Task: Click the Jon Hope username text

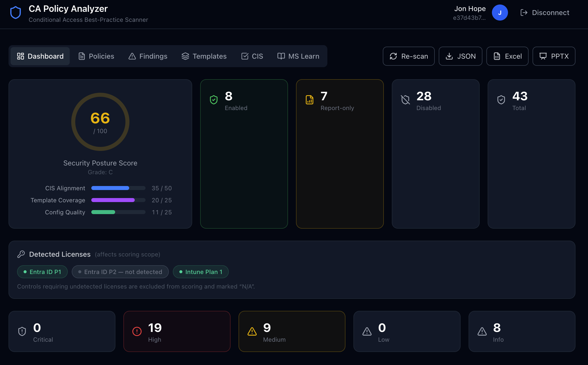Action: click(x=470, y=9)
